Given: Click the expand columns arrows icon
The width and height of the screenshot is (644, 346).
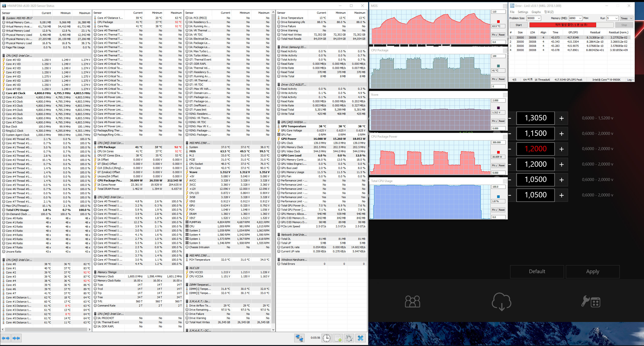Looking at the screenshot, I should click(x=6, y=338).
